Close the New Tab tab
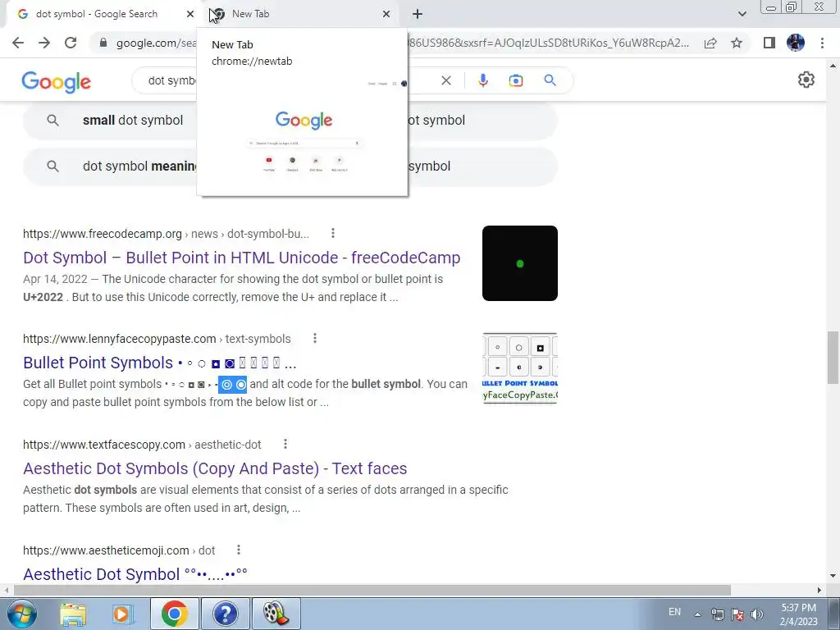 click(x=386, y=14)
